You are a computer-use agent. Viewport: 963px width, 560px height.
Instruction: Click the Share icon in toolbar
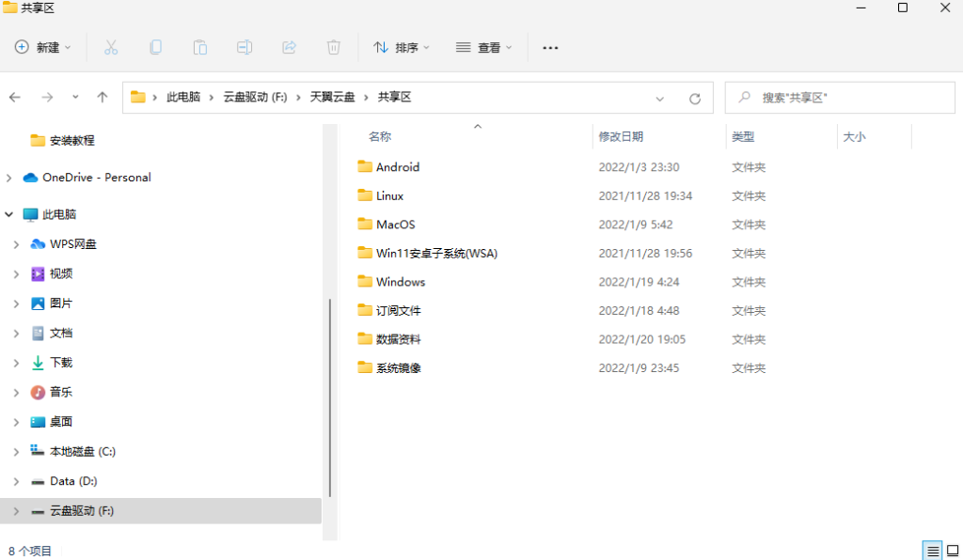pyautogui.click(x=290, y=47)
